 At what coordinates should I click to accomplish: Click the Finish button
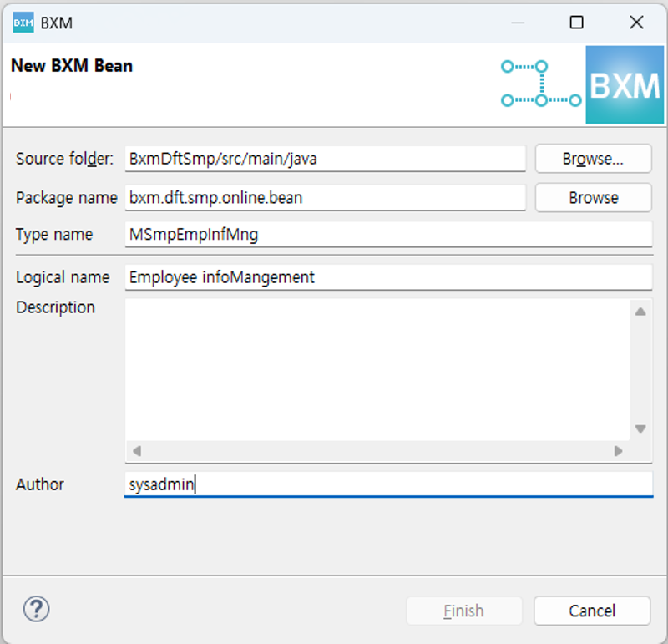(x=463, y=611)
